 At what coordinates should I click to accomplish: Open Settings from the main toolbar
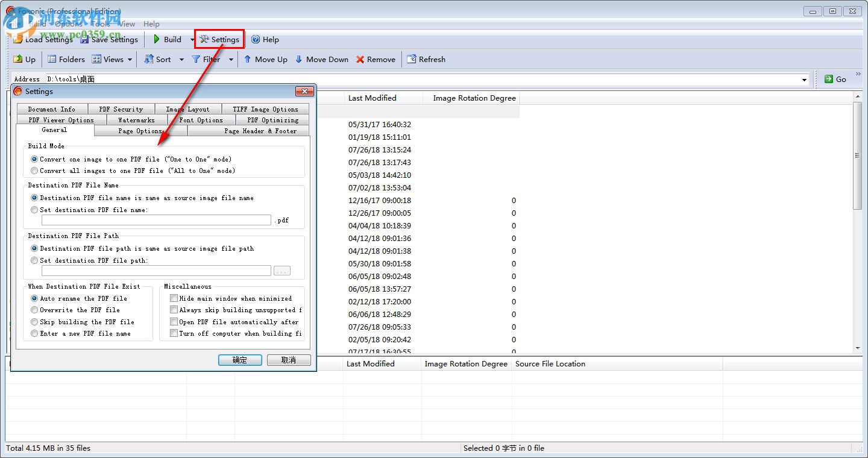[219, 40]
